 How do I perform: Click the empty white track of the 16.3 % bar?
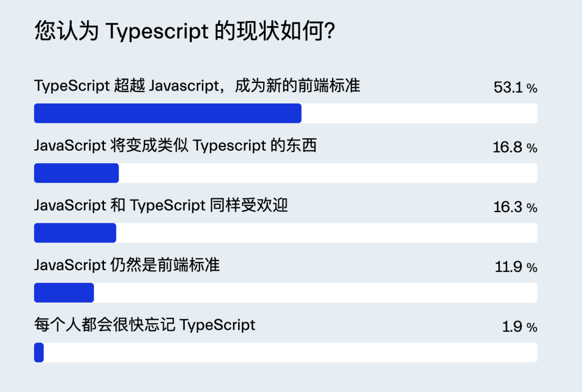point(327,233)
